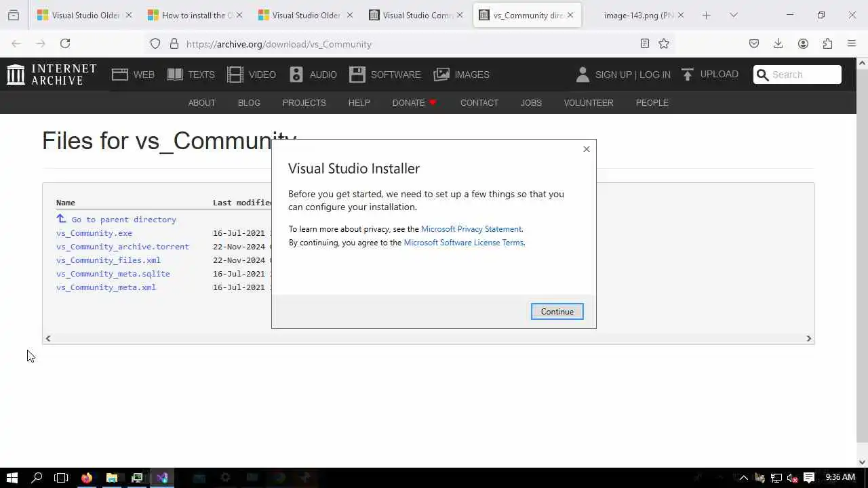Open Task View on taskbar
The height and width of the screenshot is (488, 868).
(61, 478)
